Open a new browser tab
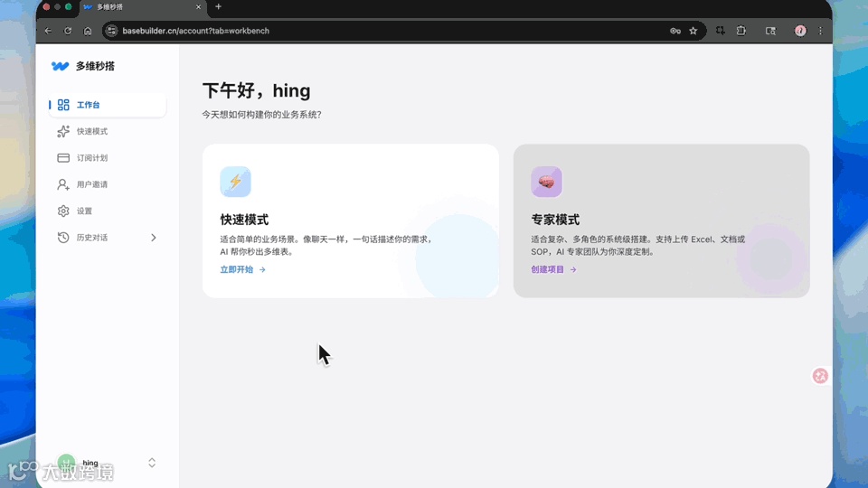Screen dimensions: 868x488 click(218, 6)
